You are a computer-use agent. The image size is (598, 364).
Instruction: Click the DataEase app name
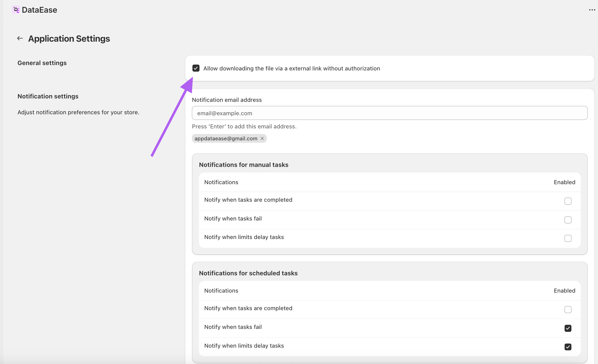pyautogui.click(x=39, y=10)
